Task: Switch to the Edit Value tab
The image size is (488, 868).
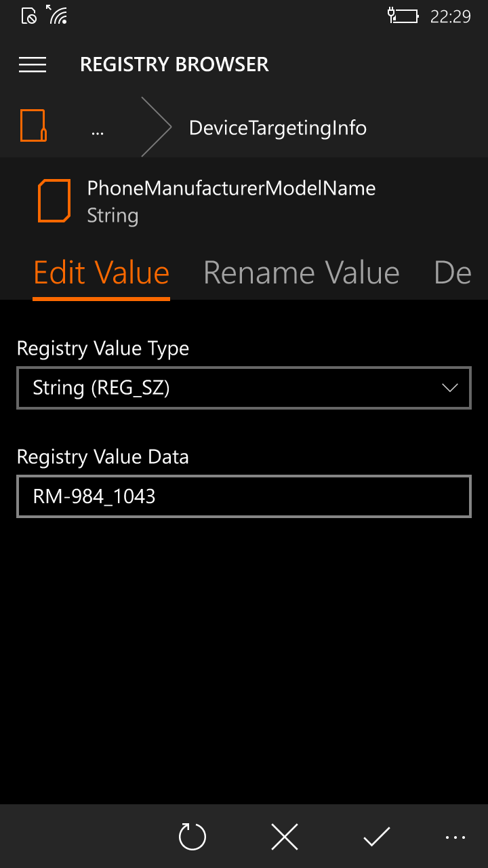Action: point(102,273)
